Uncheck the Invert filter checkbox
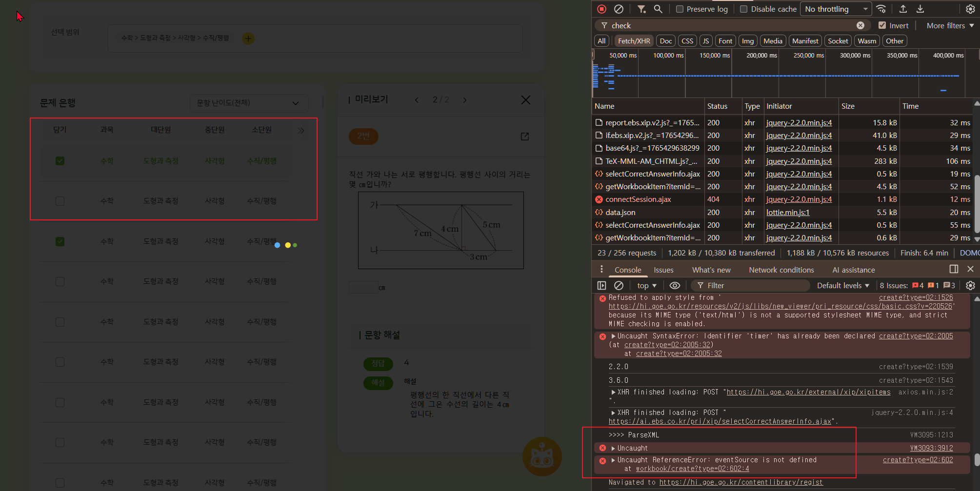Screen dimensions: 980x491 [882, 25]
